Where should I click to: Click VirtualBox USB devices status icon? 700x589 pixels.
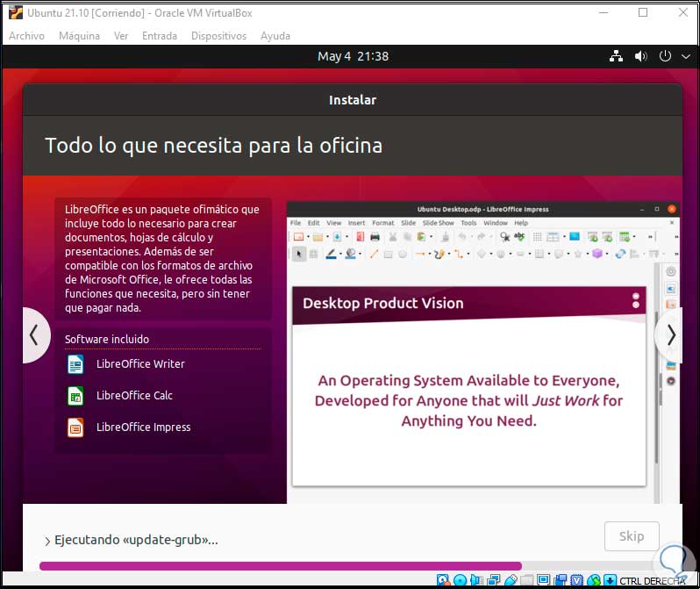pos(511,579)
